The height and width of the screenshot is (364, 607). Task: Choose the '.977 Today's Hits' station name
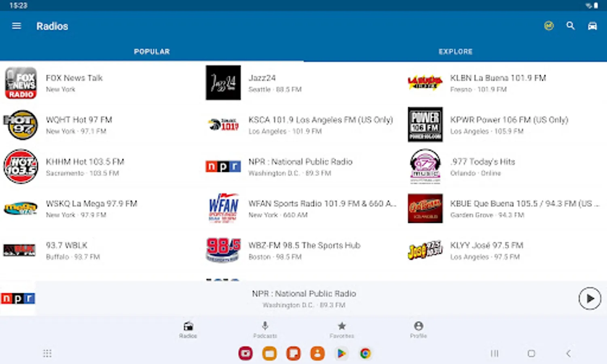pos(483,162)
